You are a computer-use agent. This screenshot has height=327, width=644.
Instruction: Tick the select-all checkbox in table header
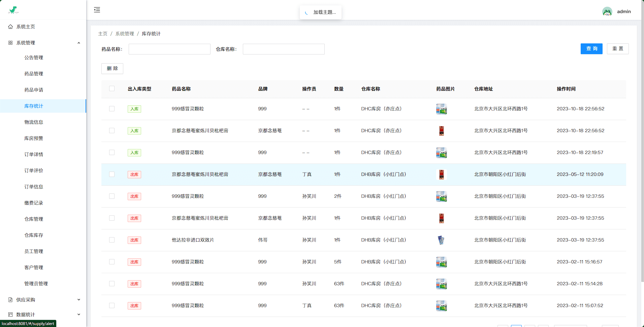pos(112,88)
